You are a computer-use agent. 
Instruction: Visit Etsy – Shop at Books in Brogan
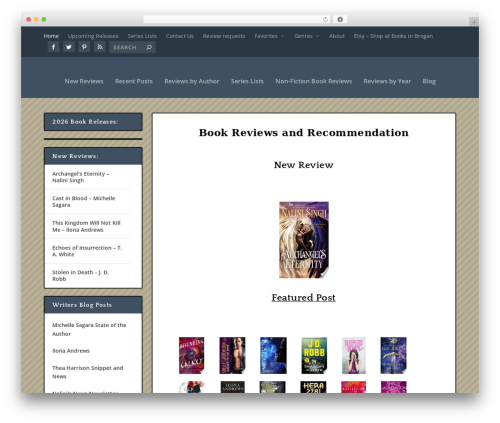(x=393, y=36)
